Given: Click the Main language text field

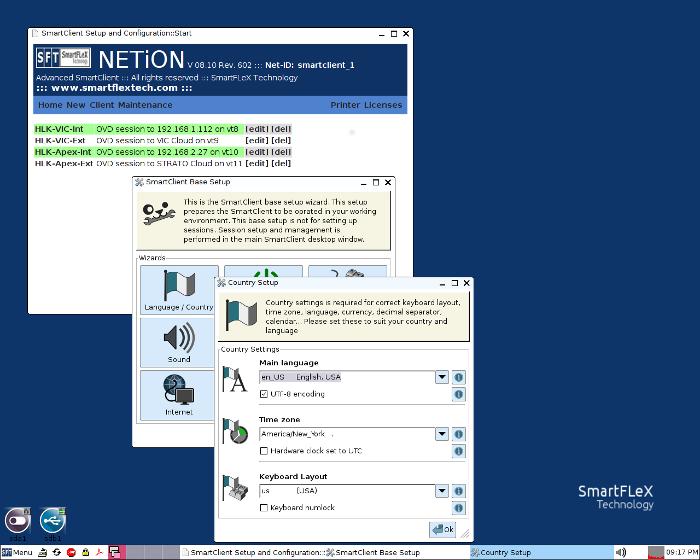Looking at the screenshot, I should point(347,377).
